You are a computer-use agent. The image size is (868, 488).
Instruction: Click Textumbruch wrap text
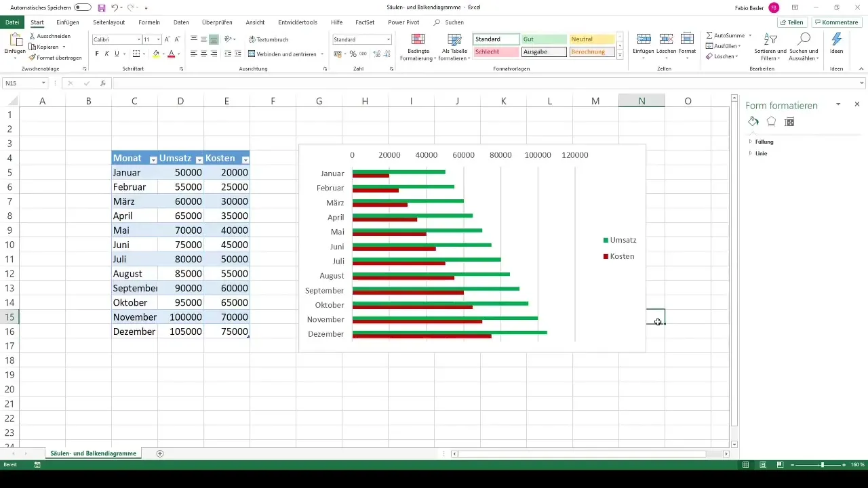269,39
